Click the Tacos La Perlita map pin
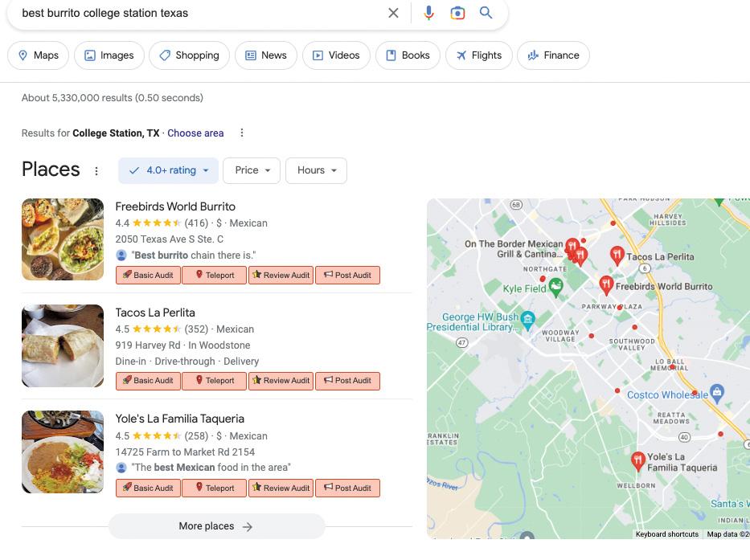The width and height of the screenshot is (750, 560). coord(617,255)
